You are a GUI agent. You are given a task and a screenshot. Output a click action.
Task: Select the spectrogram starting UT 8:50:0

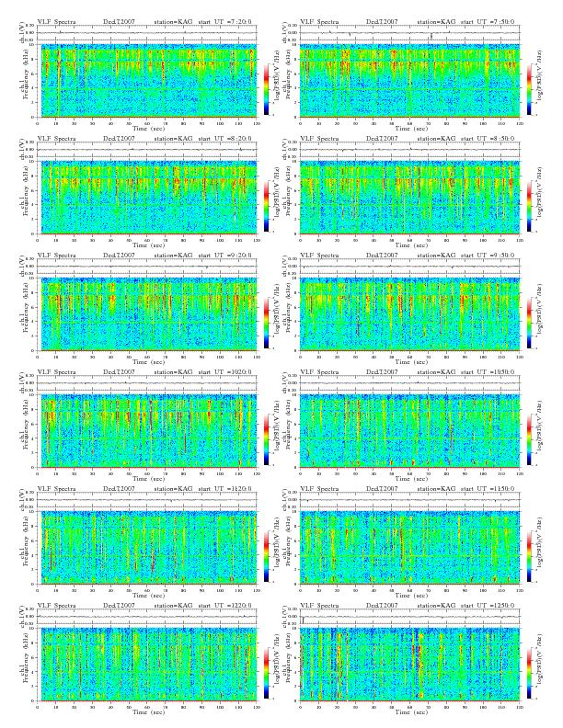410,198
